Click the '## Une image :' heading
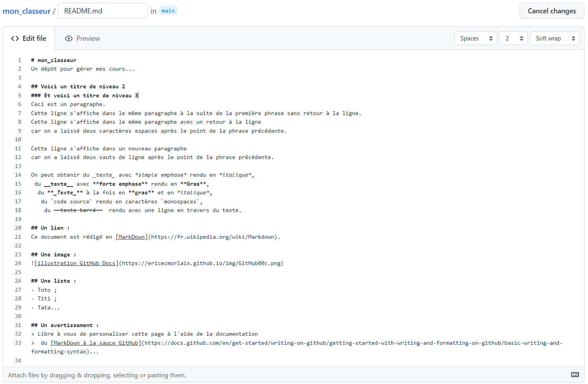The width and height of the screenshot is (588, 384). coord(53,254)
